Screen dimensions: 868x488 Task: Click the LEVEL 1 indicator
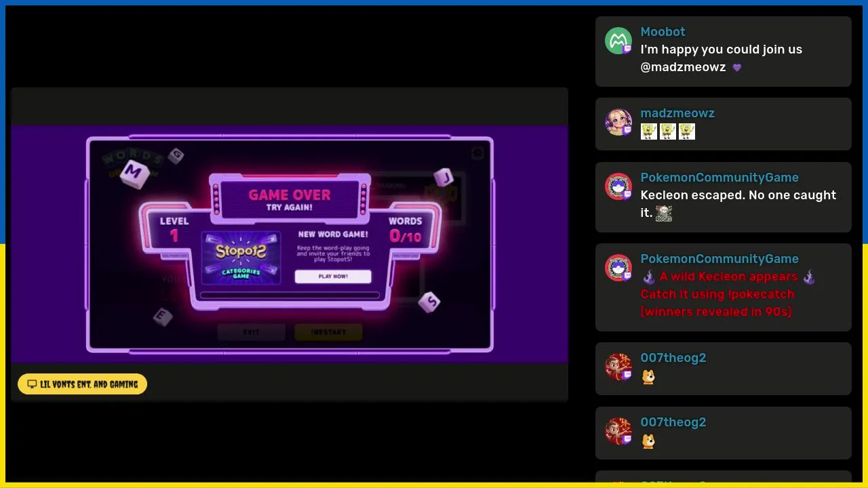[174, 230]
